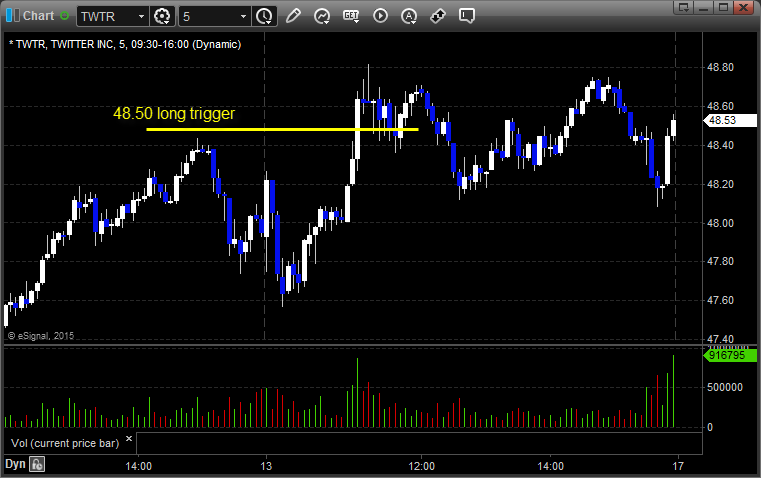Click the 47.60 price axis label
The height and width of the screenshot is (478, 761).
point(721,300)
